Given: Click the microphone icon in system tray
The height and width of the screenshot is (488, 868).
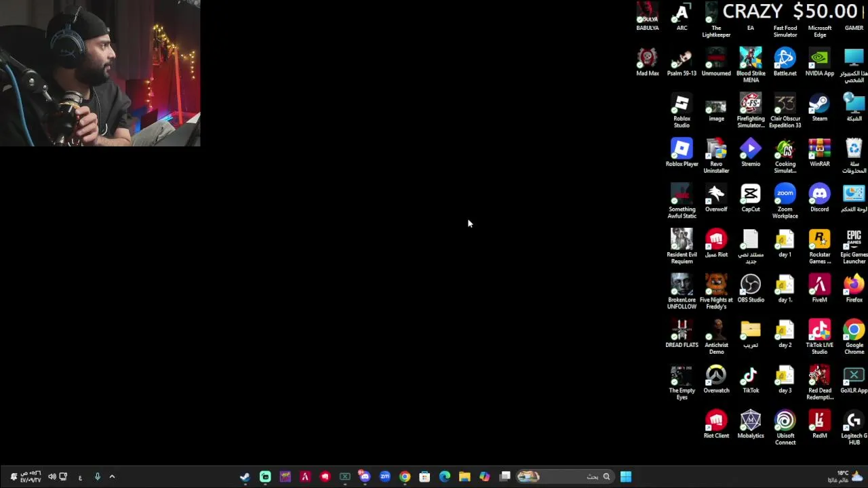Looking at the screenshot, I should pyautogui.click(x=97, y=476).
